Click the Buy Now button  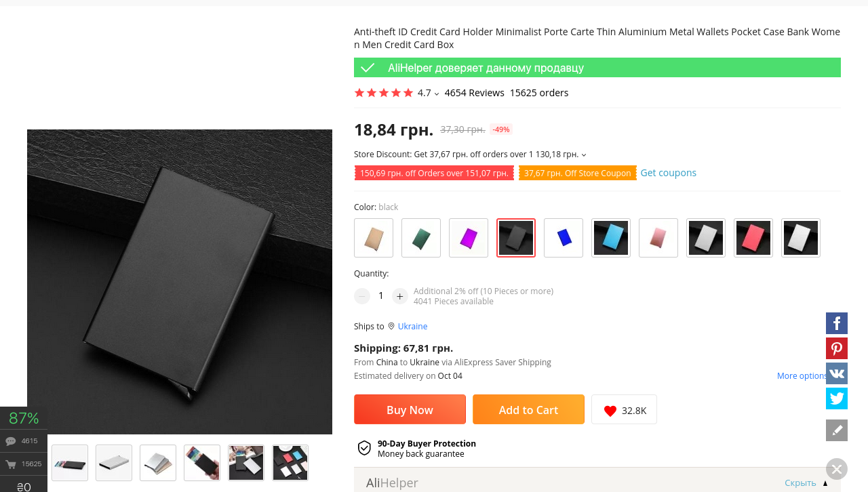pos(410,409)
